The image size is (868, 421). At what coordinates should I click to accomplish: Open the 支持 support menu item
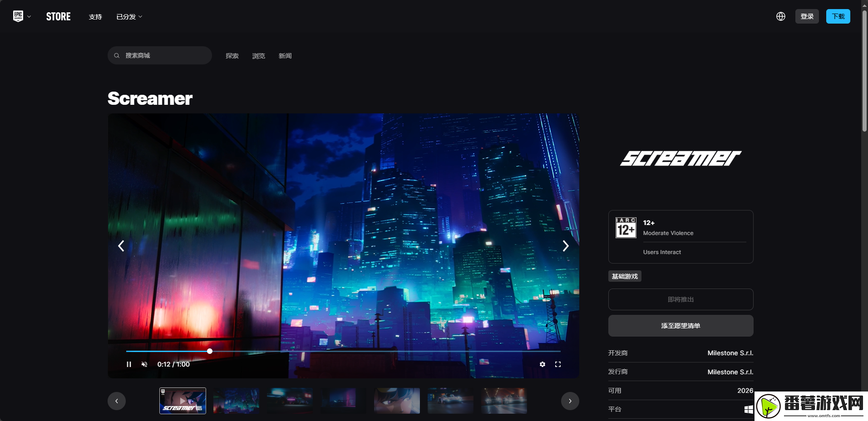point(95,17)
